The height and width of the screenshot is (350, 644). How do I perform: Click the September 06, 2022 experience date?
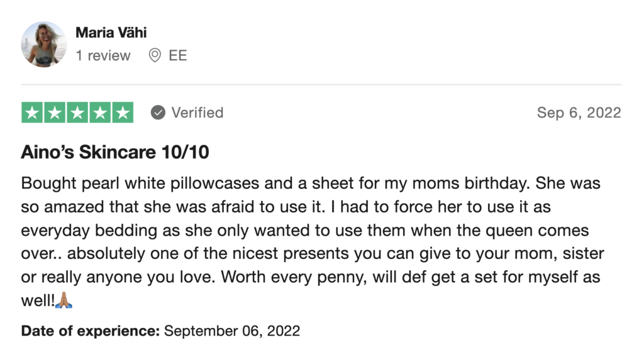(232, 331)
